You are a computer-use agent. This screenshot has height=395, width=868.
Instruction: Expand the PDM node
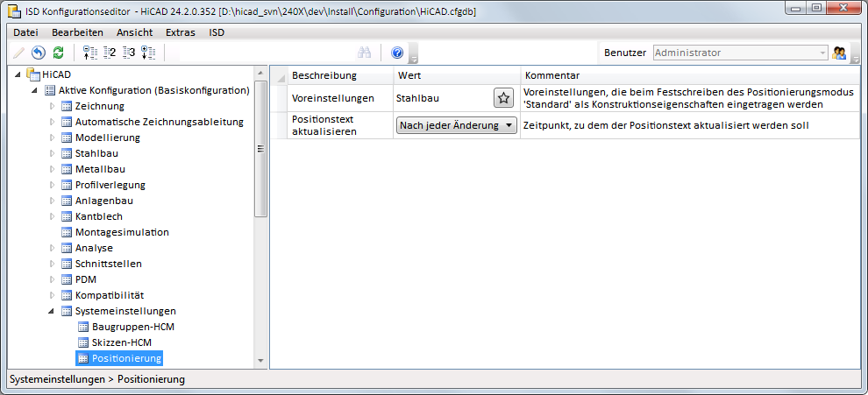click(53, 279)
